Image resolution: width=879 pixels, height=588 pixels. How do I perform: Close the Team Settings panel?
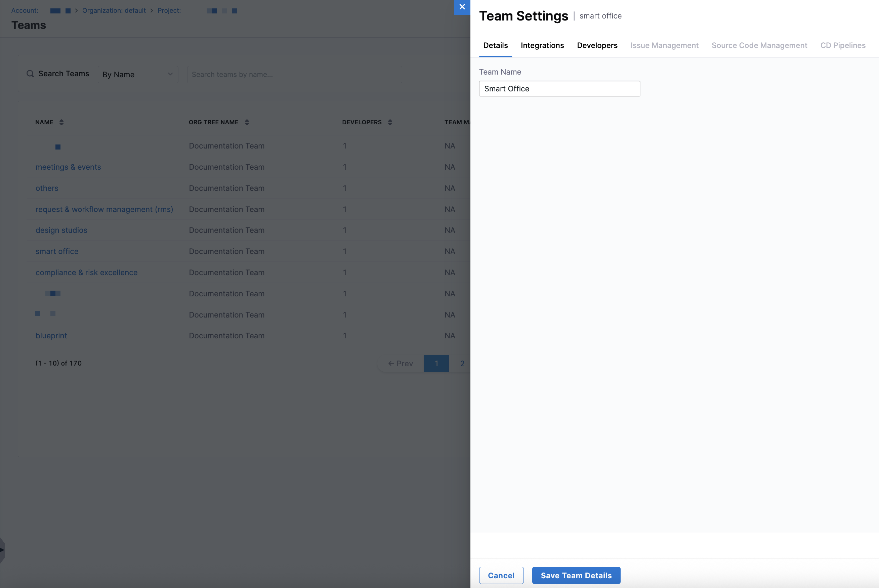pyautogui.click(x=462, y=7)
